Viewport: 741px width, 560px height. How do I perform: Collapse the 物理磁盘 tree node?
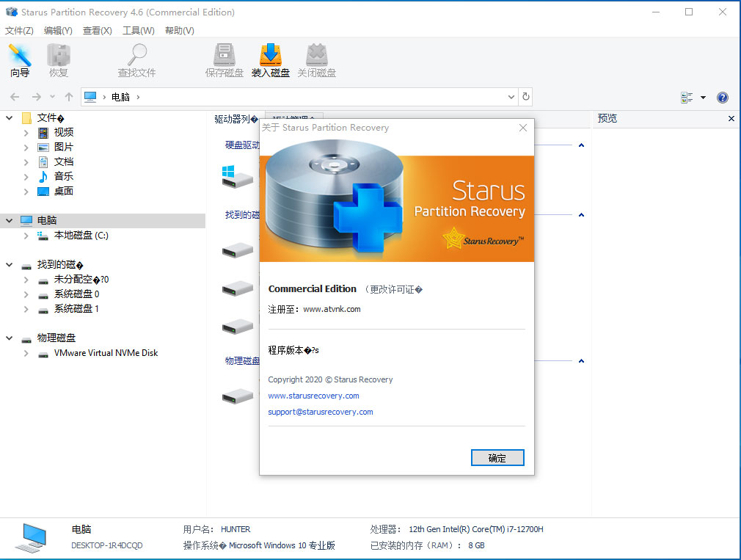[x=10, y=338]
